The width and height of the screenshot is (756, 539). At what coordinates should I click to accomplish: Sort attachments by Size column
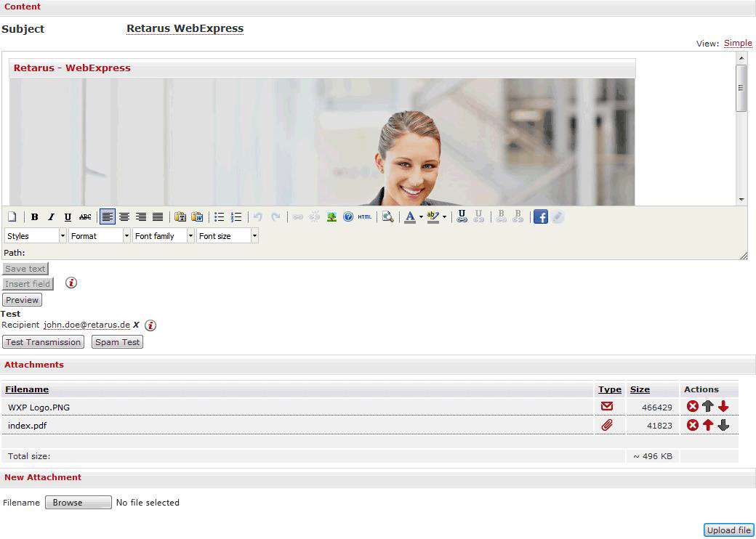pyautogui.click(x=640, y=389)
